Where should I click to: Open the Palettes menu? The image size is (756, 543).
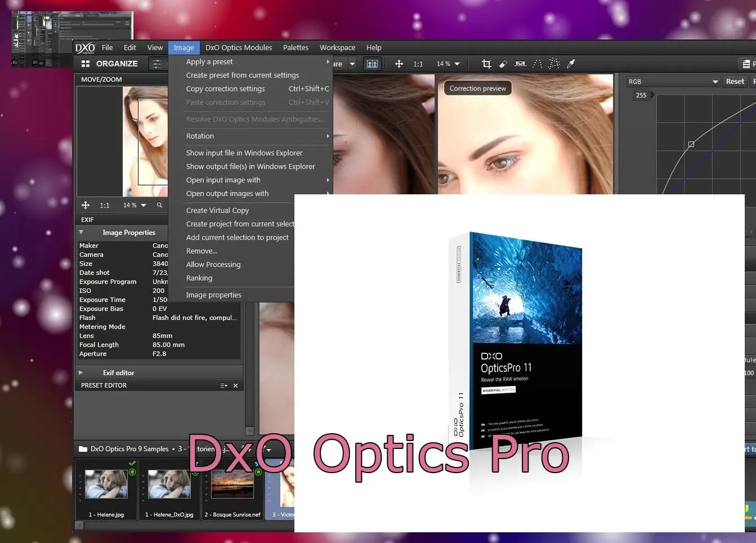pos(296,48)
